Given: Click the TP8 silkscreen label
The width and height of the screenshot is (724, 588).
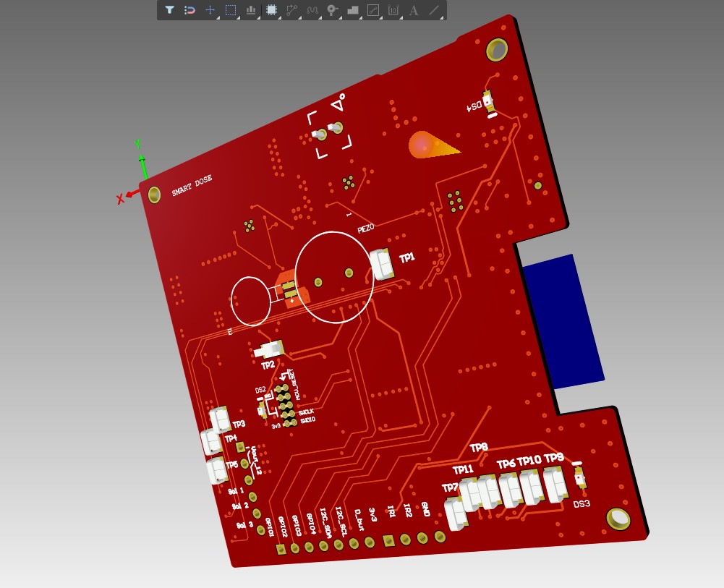Looking at the screenshot, I should 478,447.
